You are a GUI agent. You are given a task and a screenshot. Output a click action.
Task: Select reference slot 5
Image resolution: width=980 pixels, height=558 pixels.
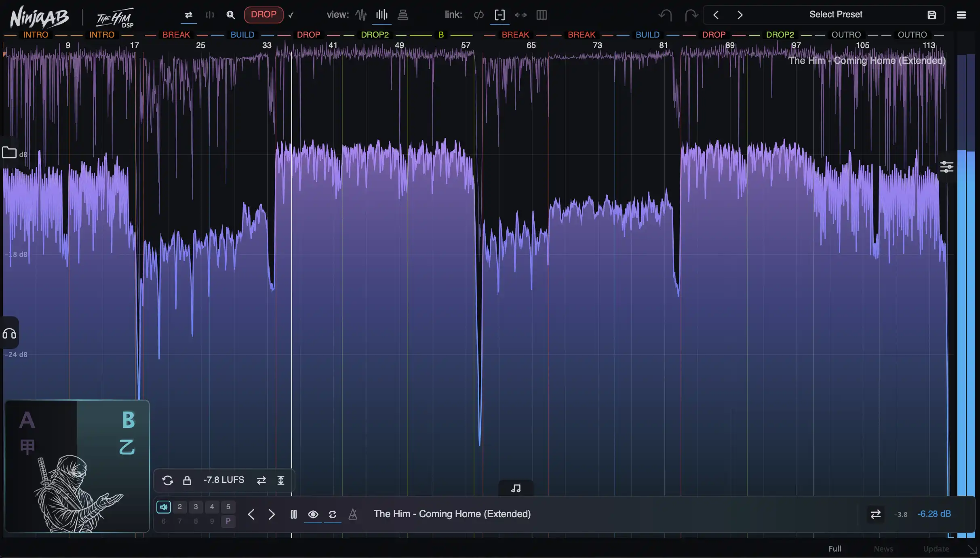(x=228, y=507)
